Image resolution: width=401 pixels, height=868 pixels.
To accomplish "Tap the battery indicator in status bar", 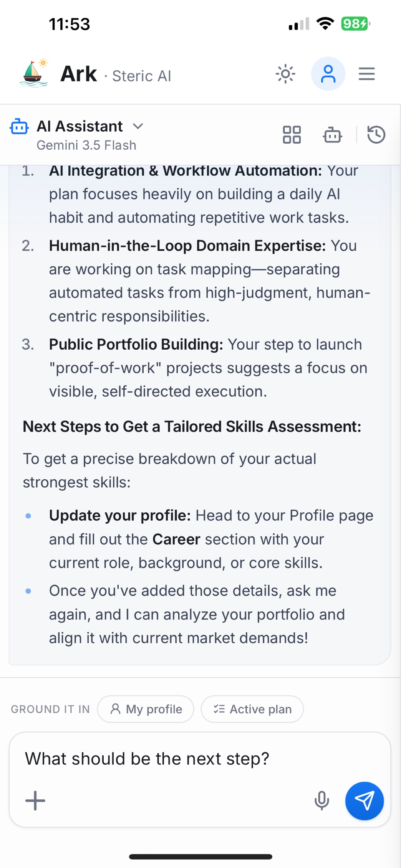I will point(355,24).
